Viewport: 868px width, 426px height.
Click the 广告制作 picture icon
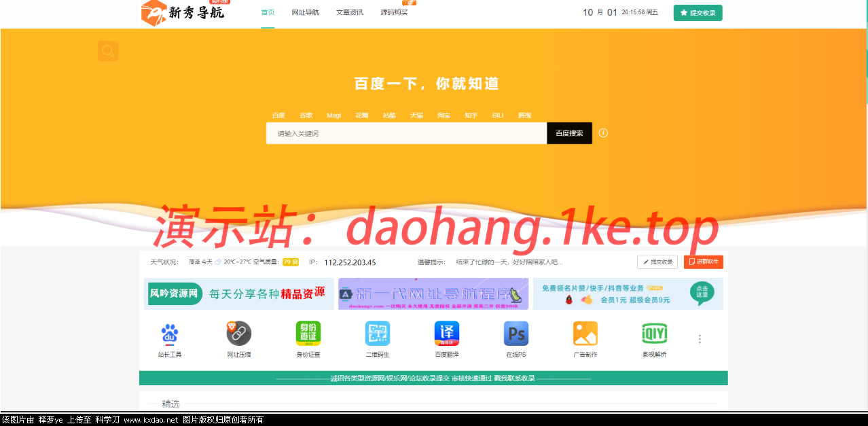pyautogui.click(x=585, y=334)
